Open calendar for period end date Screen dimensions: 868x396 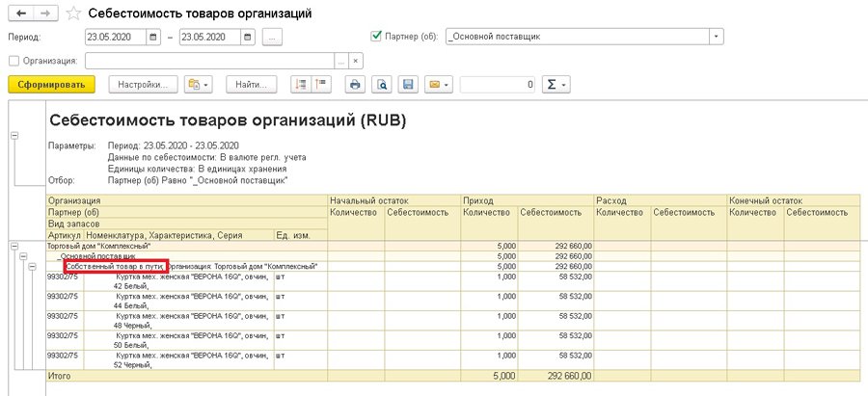click(x=249, y=37)
